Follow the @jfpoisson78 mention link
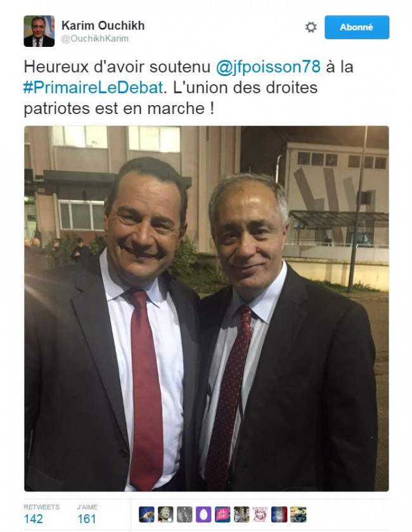The height and width of the screenshot is (532, 412). click(268, 66)
